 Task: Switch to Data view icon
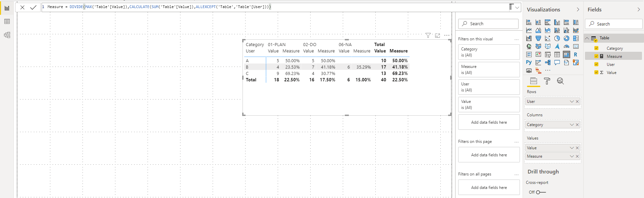[7, 22]
